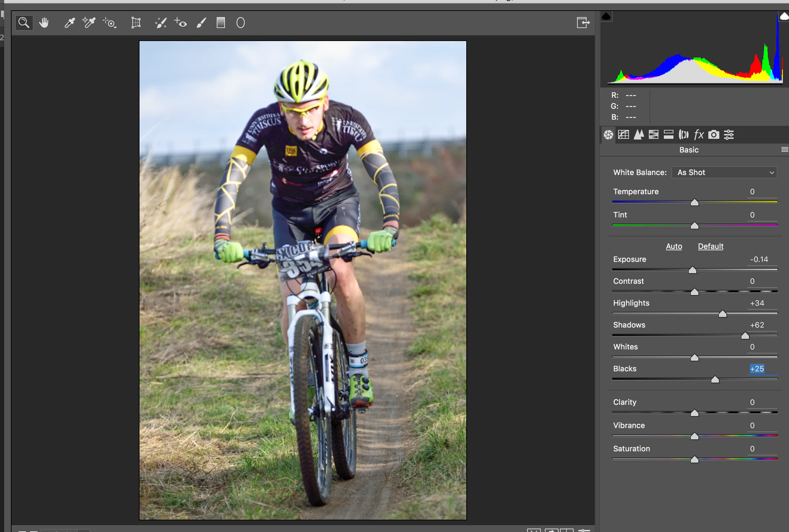This screenshot has width=789, height=532.
Task: Click the Blacks value input field
Action: pyautogui.click(x=757, y=369)
